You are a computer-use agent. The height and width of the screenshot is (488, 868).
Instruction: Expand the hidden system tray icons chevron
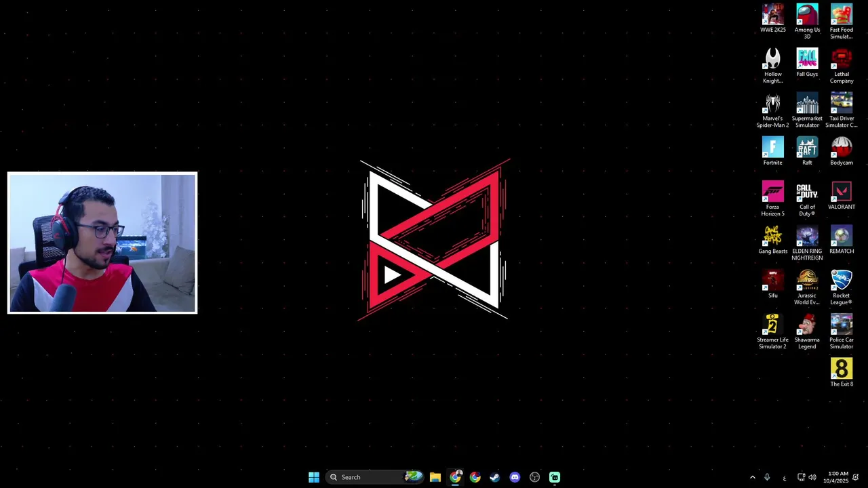pos(752,477)
